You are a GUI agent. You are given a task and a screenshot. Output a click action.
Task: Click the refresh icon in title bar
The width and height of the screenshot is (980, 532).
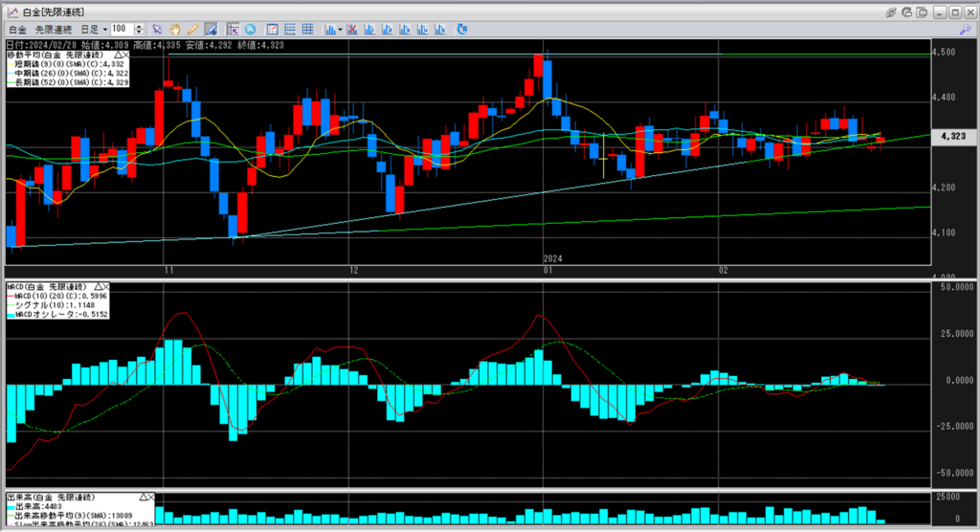click(x=907, y=12)
